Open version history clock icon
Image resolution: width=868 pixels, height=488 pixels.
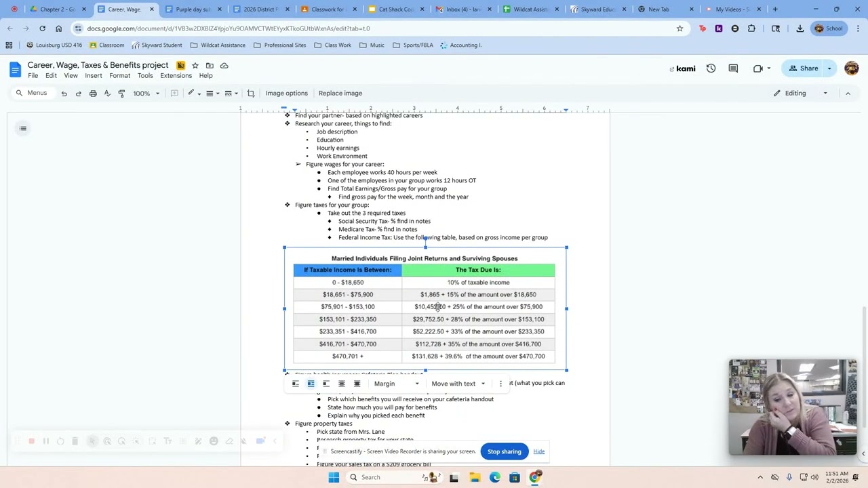[x=711, y=68]
